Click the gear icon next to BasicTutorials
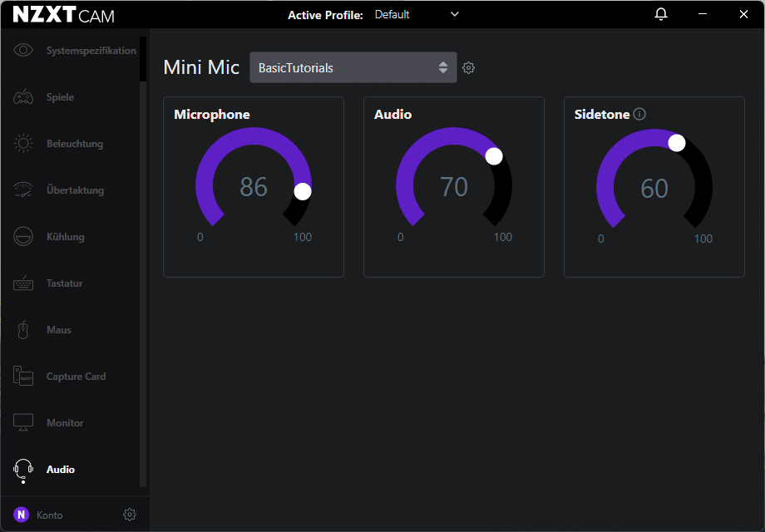Screen dimensions: 765x532 point(468,68)
